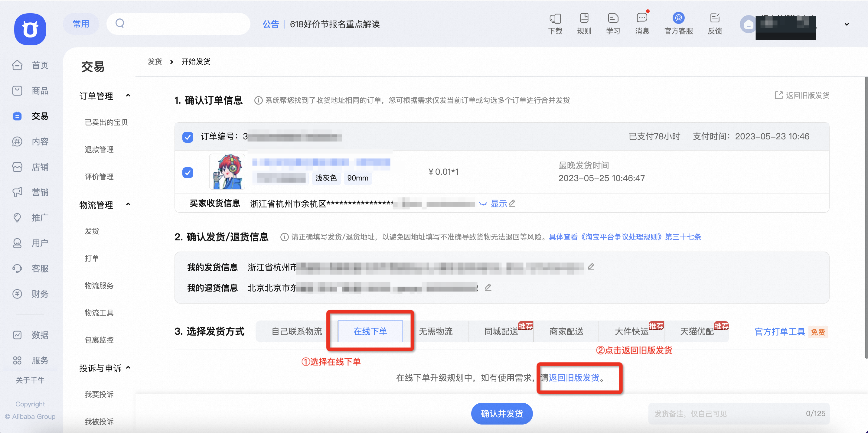Collapse the 订单管理 section
This screenshot has width=868, height=433.
point(128,96)
